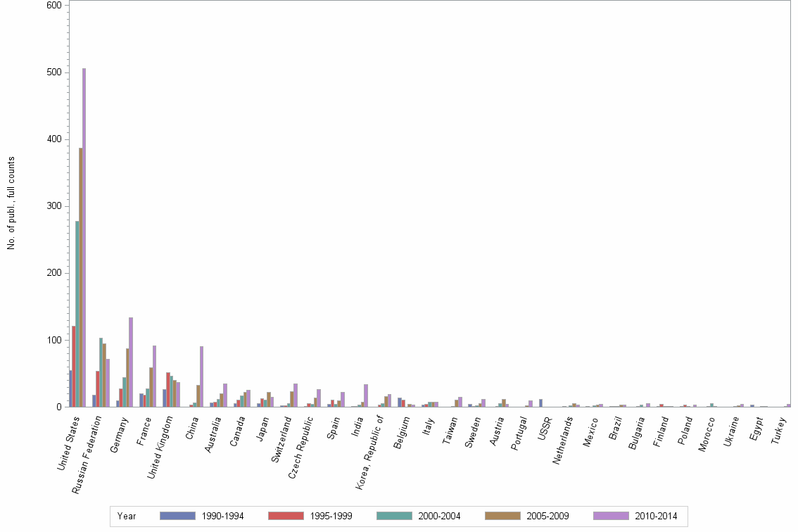Screen dimensions: 798x532
Task: Click the y-axis title No. of publ., full counts
Action: pyautogui.click(x=12, y=205)
